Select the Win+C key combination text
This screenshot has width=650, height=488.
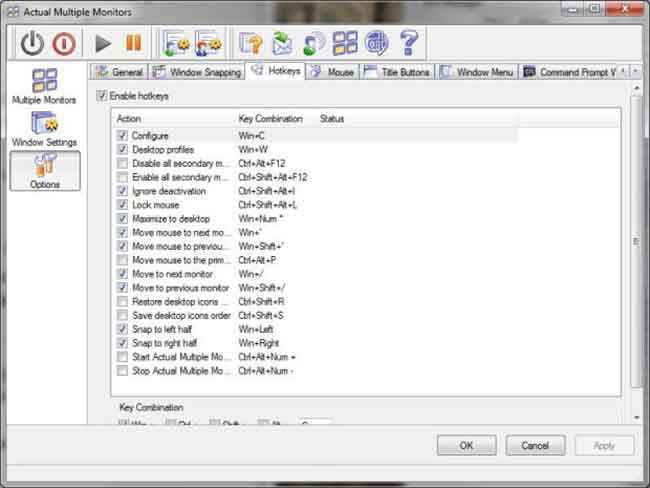point(251,136)
